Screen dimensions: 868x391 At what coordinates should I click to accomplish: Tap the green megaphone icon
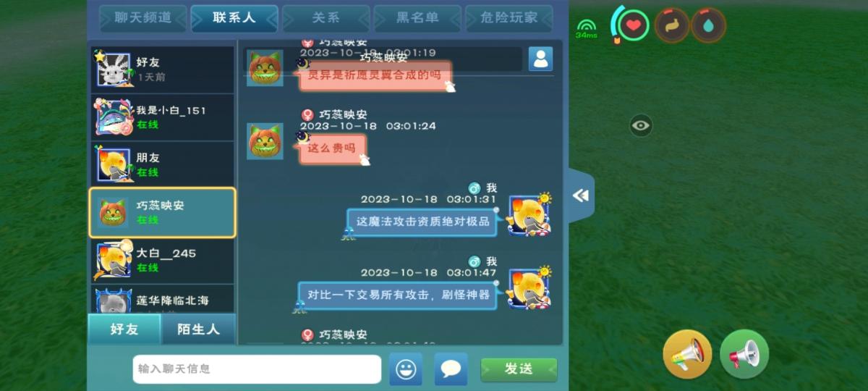click(x=744, y=354)
